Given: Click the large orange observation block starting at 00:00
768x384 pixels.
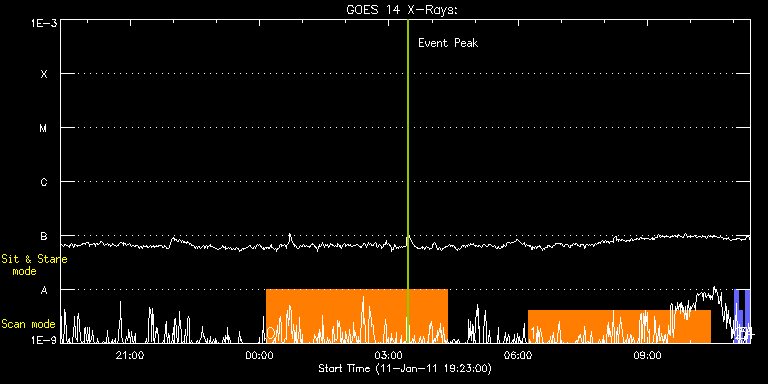Looking at the screenshot, I should [x=357, y=316].
